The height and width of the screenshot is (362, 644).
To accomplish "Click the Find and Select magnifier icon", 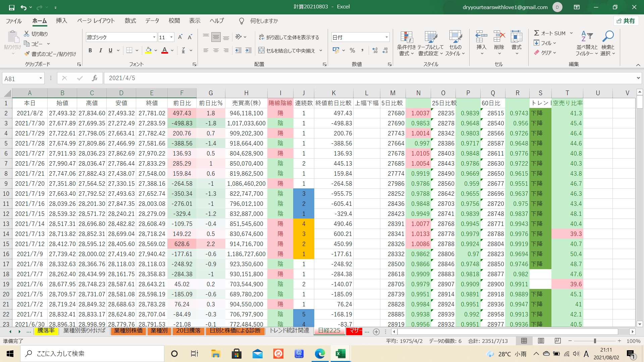I will (607, 36).
